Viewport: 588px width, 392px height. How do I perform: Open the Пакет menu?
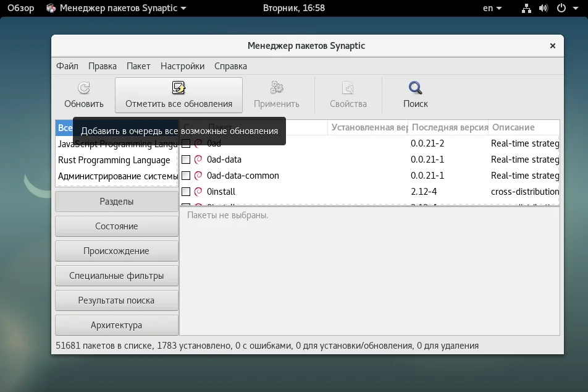tap(138, 66)
